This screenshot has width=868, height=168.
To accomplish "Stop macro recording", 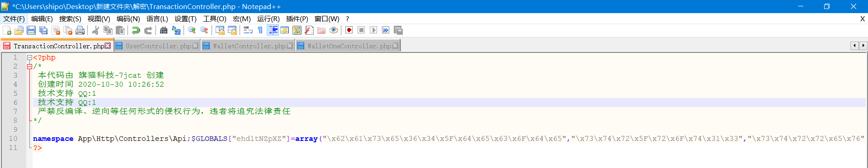I will pos(361,30).
